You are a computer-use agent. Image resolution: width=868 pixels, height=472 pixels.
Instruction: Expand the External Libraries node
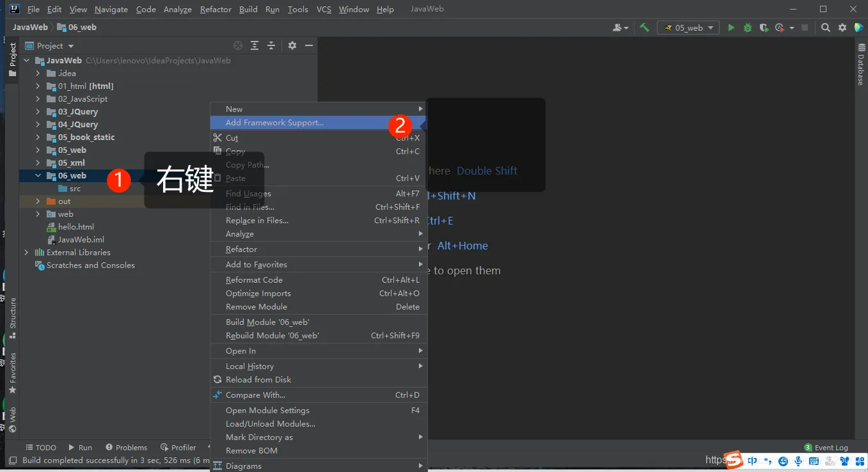[x=26, y=253]
